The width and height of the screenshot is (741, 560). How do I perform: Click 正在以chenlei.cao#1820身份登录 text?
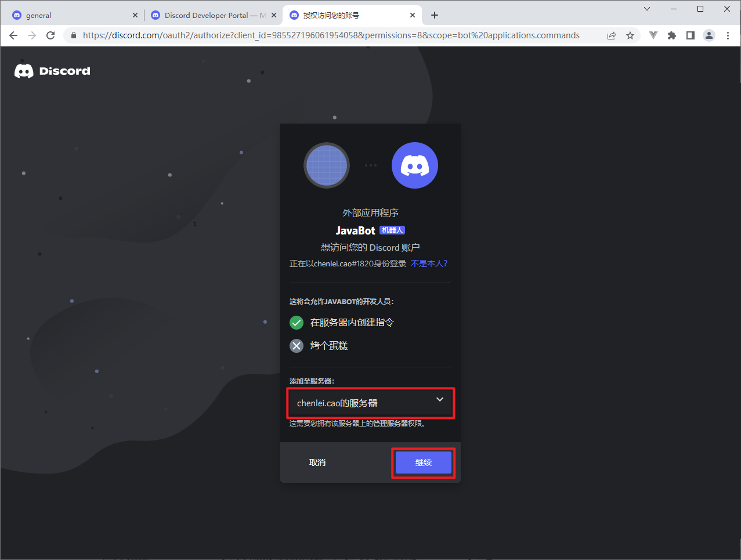[x=348, y=263]
